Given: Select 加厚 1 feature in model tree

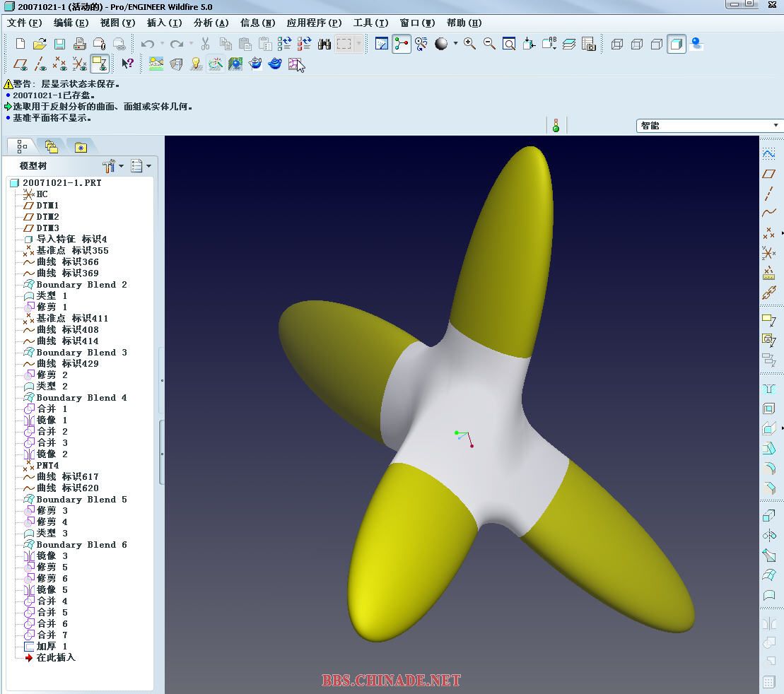Looking at the screenshot, I should [x=52, y=647].
